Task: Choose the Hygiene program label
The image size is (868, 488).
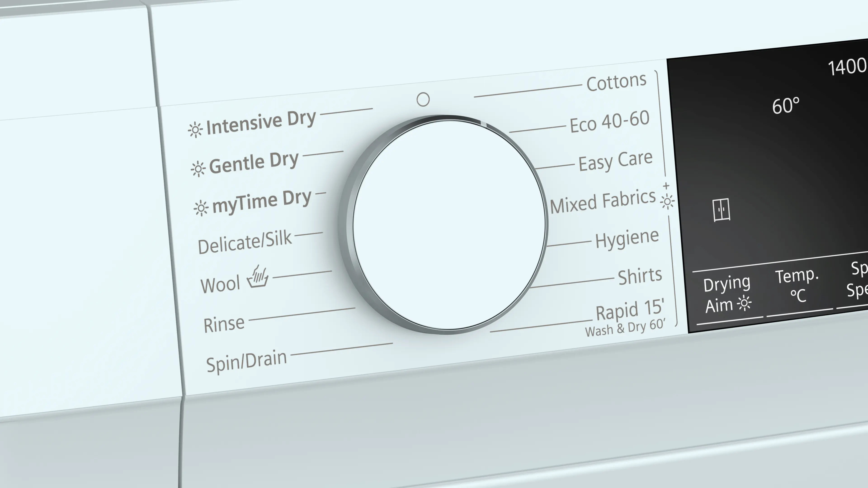Action: click(627, 238)
